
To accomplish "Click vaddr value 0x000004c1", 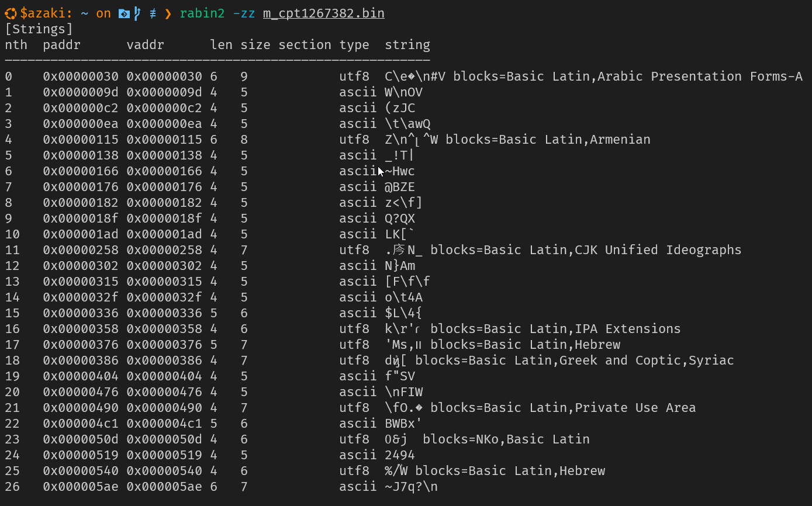I will (x=164, y=424).
